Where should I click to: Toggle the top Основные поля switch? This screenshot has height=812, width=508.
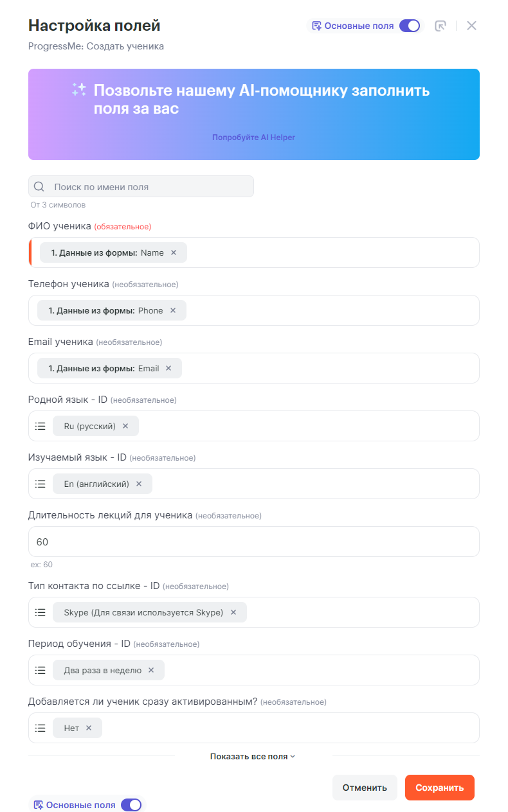tap(410, 26)
